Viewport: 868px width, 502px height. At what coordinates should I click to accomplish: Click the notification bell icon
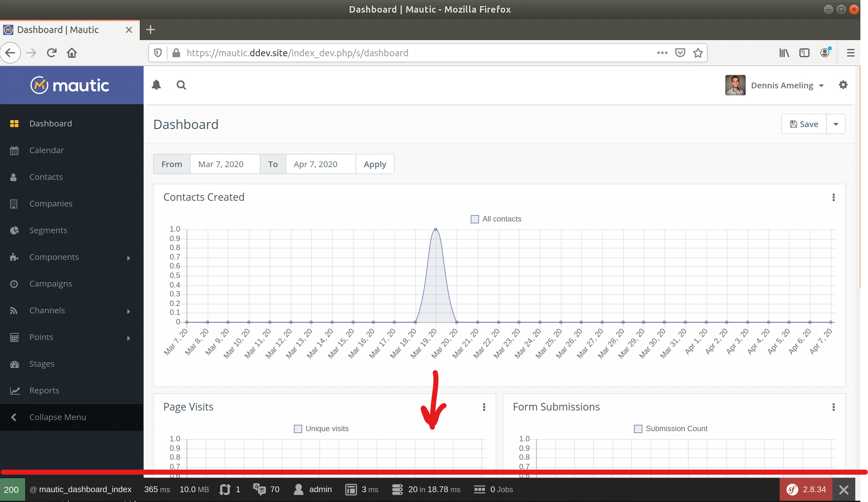(157, 85)
